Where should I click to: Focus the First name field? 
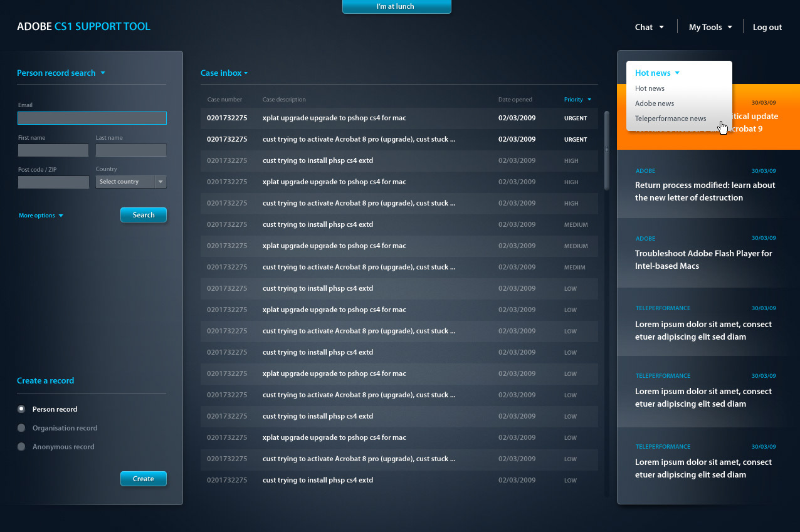pyautogui.click(x=53, y=150)
